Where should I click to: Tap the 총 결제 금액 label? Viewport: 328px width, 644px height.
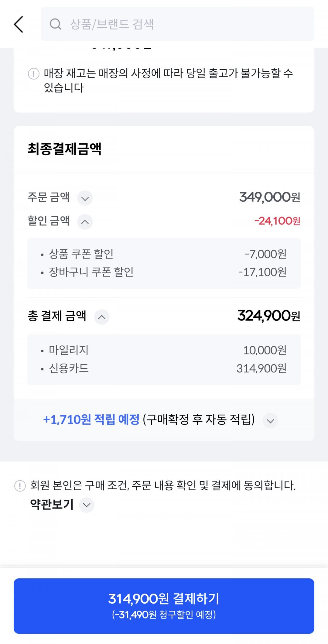tap(57, 316)
